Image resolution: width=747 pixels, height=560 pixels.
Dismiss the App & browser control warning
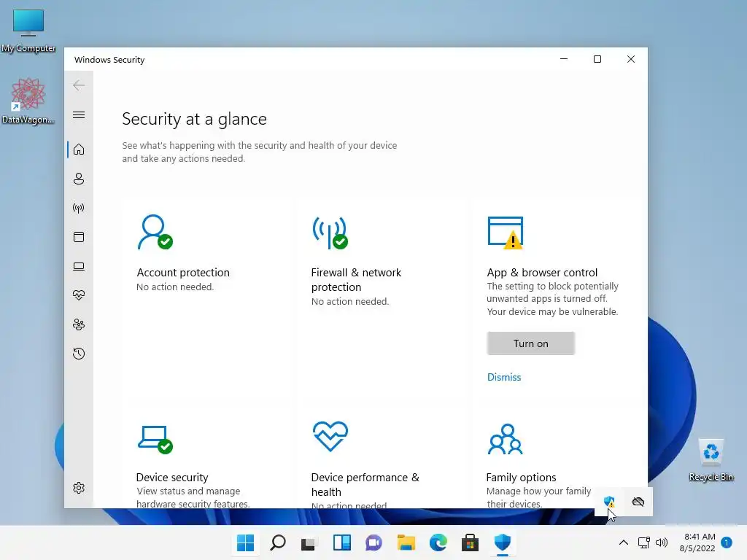tap(504, 377)
